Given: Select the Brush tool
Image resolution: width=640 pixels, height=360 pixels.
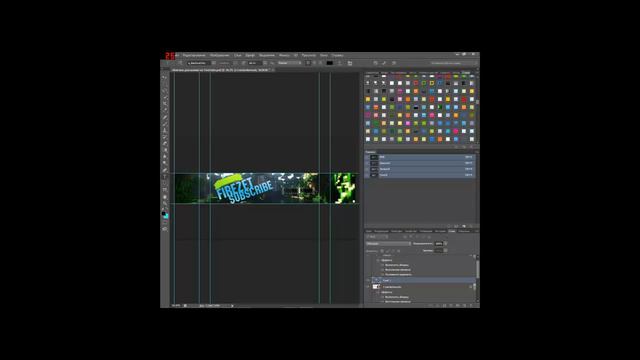Looking at the screenshot, I should [165, 123].
